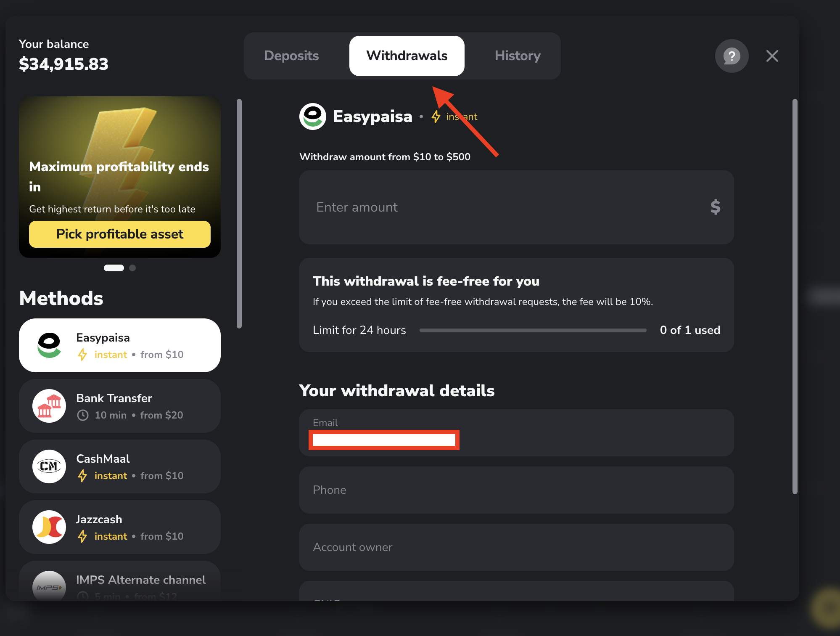Click the CashMaal CM logo icon
Viewport: 840px width, 636px height.
pyautogui.click(x=49, y=466)
